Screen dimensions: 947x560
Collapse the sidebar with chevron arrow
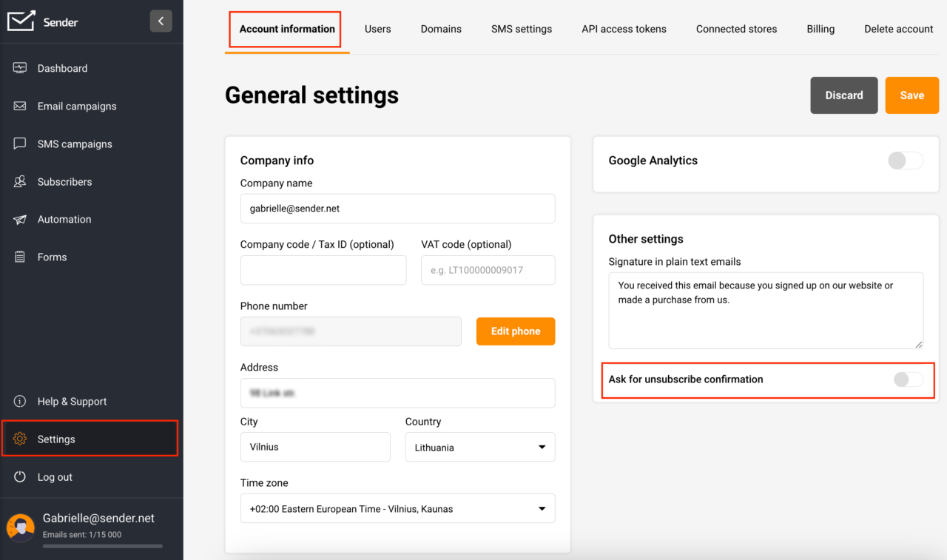tap(161, 21)
